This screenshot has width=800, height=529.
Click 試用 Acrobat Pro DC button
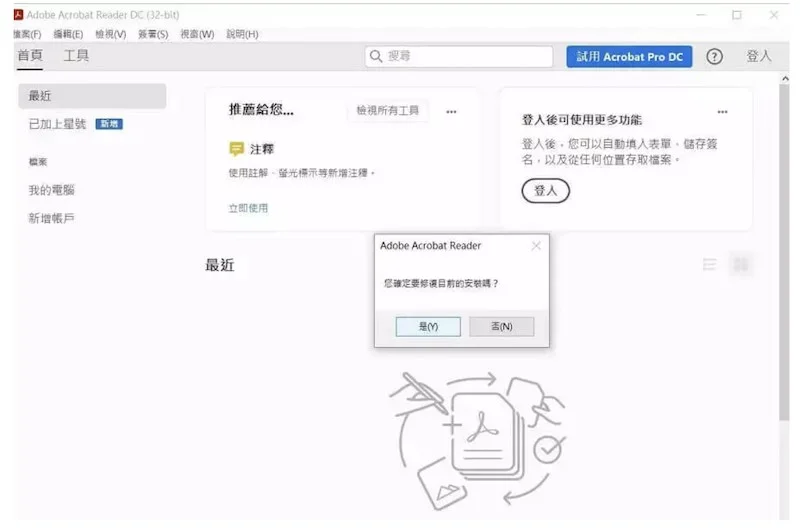629,57
